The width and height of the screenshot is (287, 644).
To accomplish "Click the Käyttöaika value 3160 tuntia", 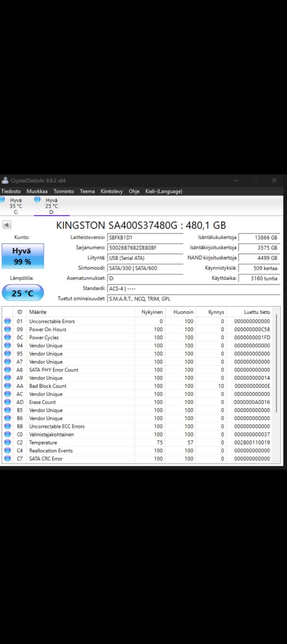I will pyautogui.click(x=259, y=278).
